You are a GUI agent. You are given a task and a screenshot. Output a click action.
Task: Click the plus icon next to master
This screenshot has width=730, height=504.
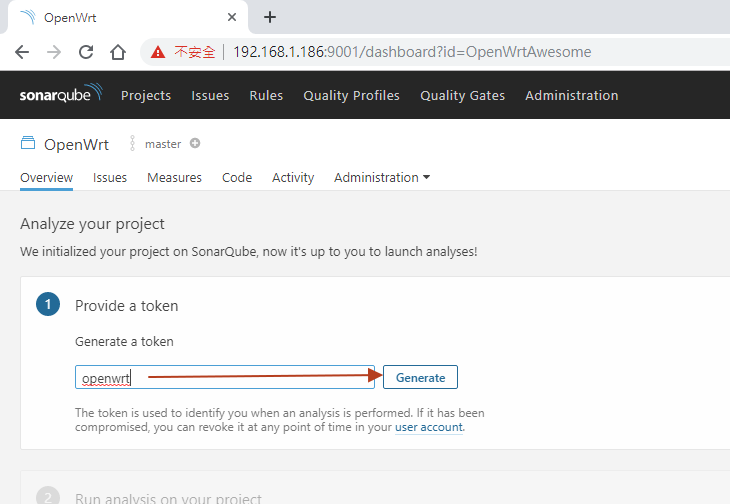195,143
